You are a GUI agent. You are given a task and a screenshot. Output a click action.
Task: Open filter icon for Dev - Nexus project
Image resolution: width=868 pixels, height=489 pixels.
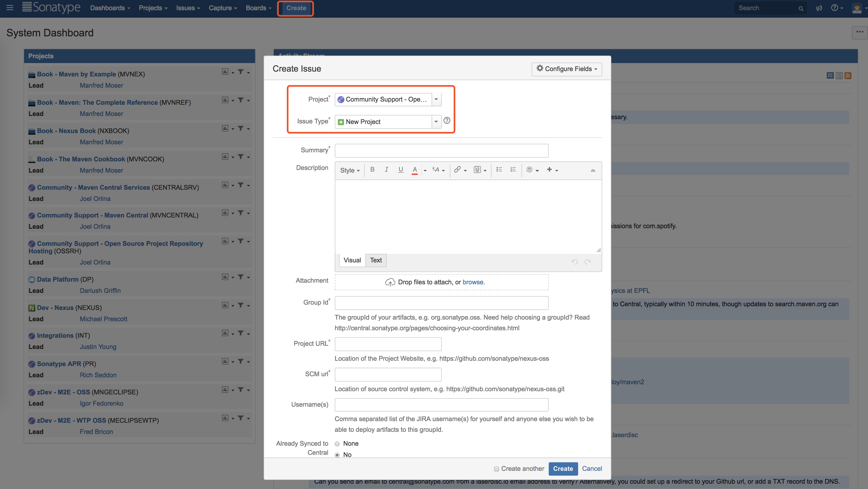pyautogui.click(x=241, y=305)
